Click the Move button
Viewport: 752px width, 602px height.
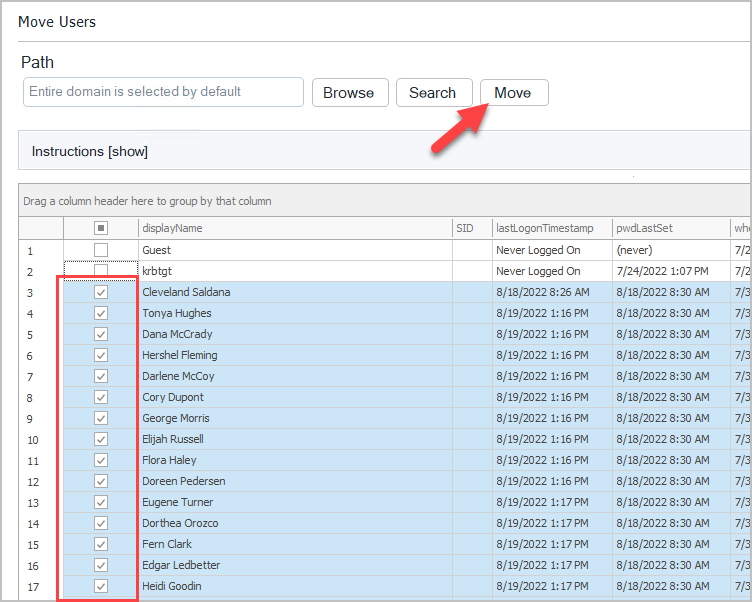pos(513,93)
